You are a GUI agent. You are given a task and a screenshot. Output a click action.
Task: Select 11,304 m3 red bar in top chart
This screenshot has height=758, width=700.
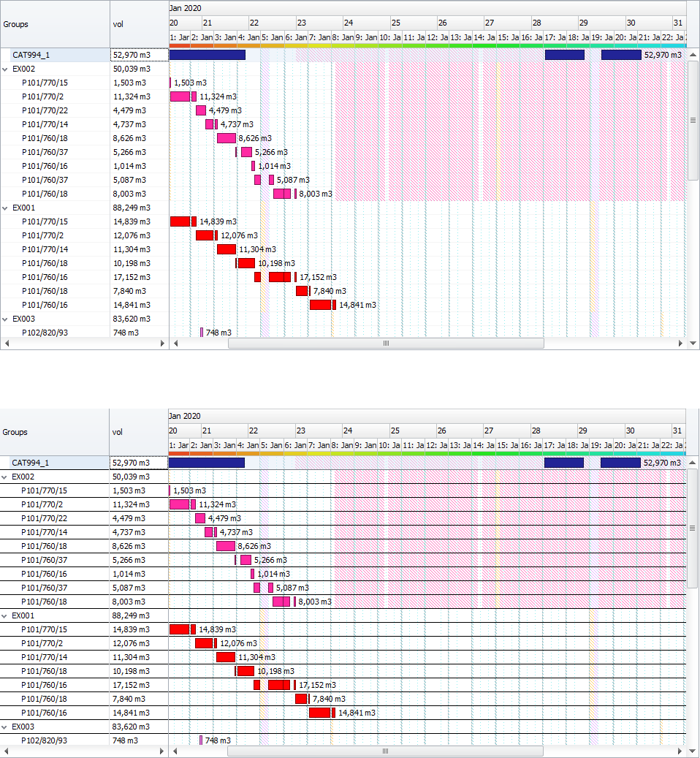click(227, 249)
